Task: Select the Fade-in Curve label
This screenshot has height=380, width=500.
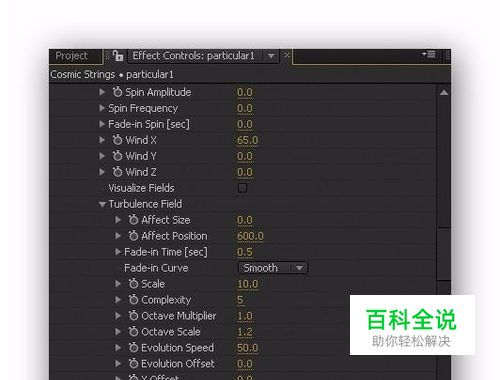Action: tap(156, 268)
